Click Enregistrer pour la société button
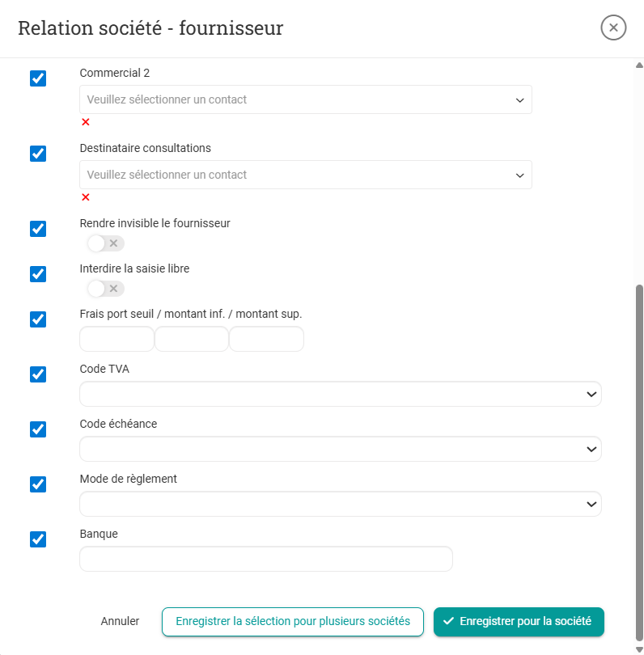 coord(519,622)
